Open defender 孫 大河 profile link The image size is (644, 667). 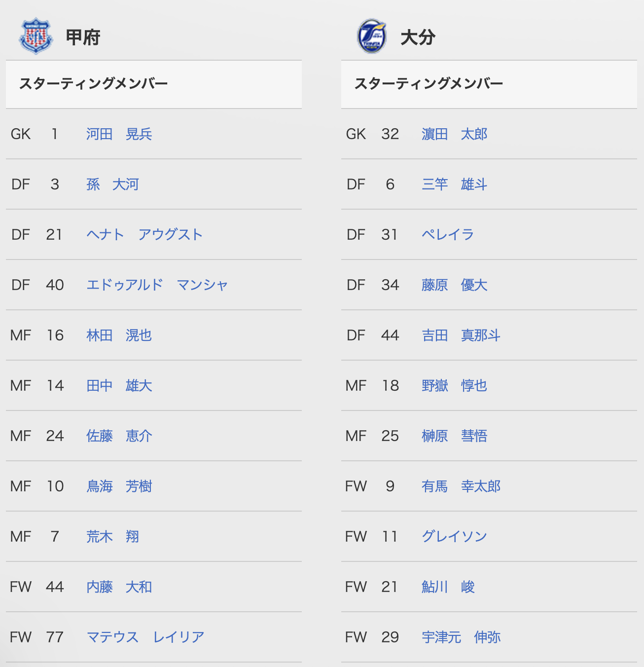pos(112,185)
